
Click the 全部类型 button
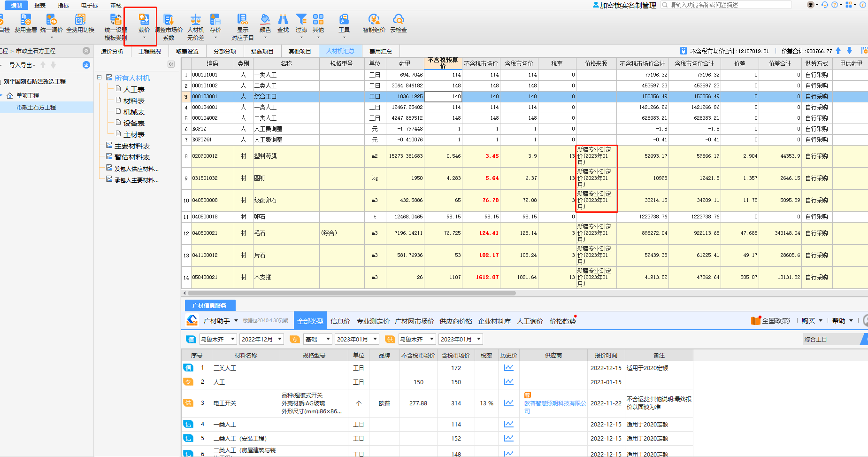(x=310, y=321)
